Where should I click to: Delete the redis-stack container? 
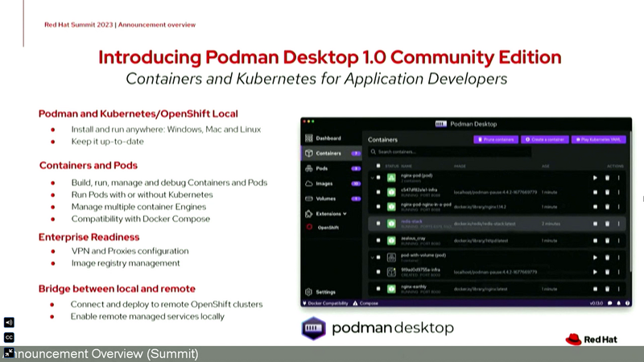tap(607, 224)
